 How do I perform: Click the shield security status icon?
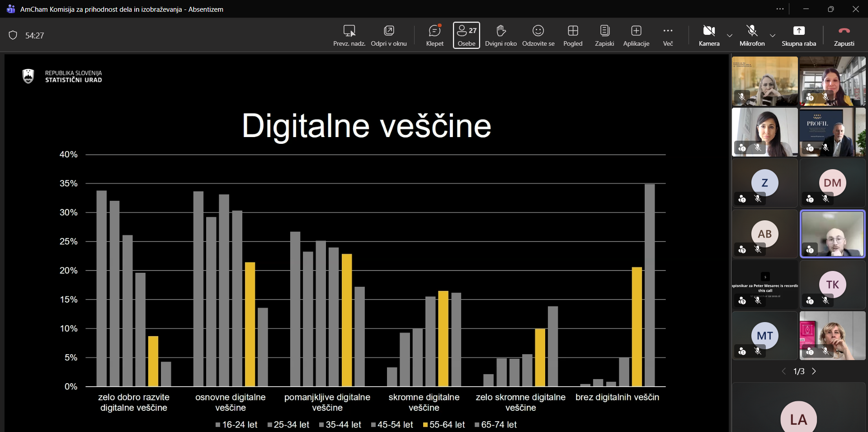pyautogui.click(x=13, y=35)
